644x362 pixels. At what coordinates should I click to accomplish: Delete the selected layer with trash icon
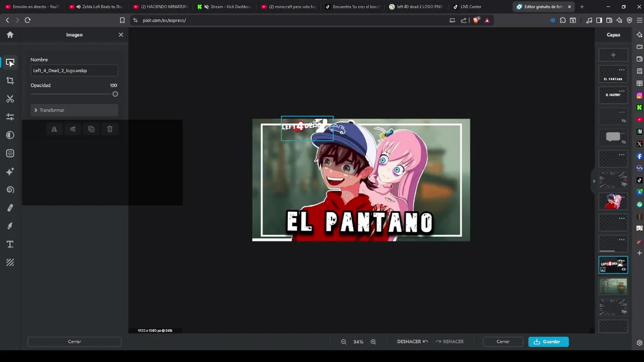tap(110, 129)
